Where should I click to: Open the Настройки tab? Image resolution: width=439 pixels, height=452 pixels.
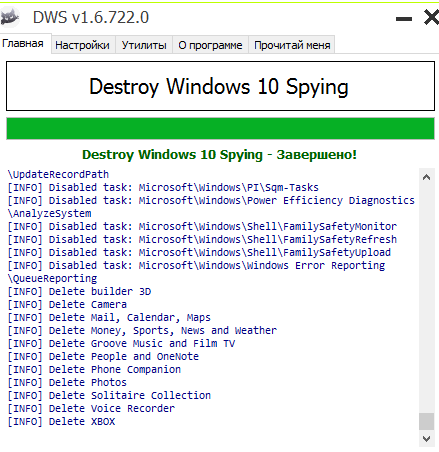pos(82,45)
